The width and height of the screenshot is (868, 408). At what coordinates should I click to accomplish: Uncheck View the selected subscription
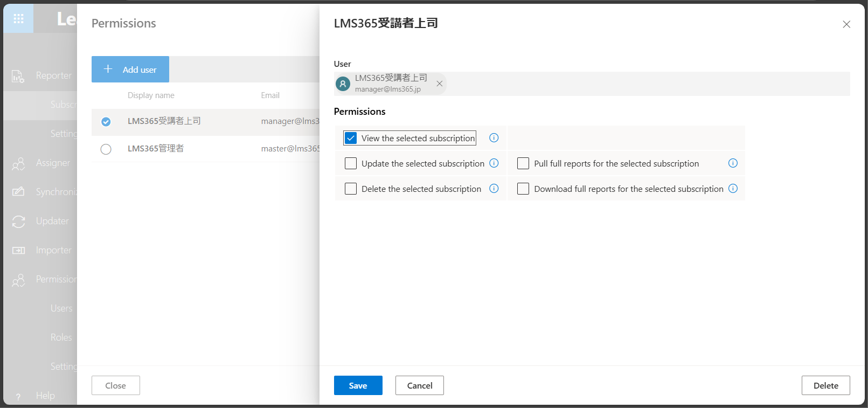coord(351,138)
